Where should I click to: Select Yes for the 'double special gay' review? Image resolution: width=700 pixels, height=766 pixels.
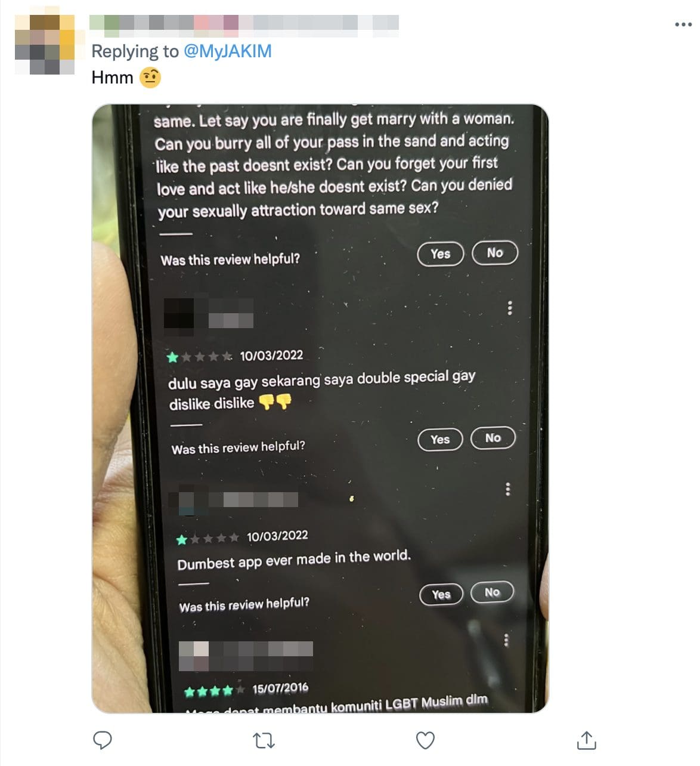[x=440, y=440]
